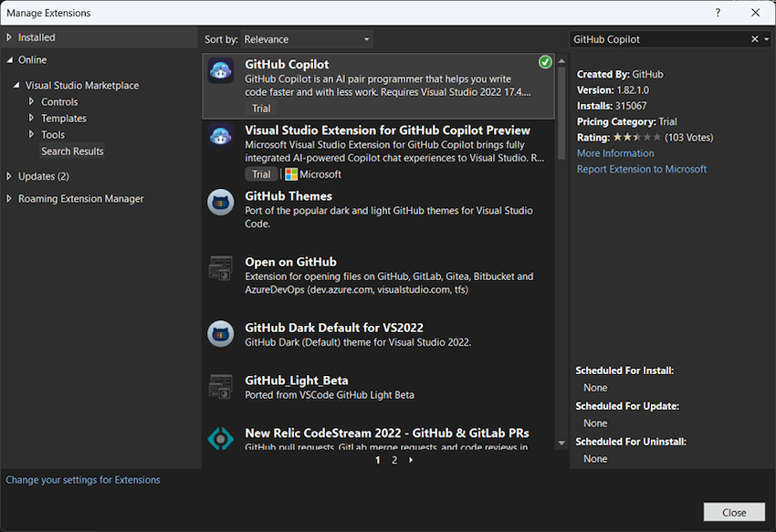Open the search options dropdown arrow
The width and height of the screenshot is (776, 532).
pos(767,39)
